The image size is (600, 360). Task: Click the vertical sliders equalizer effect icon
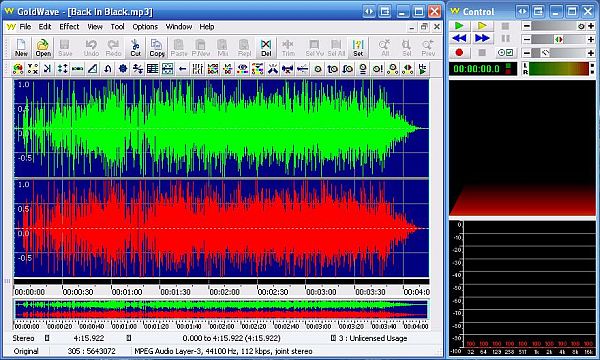coord(197,69)
